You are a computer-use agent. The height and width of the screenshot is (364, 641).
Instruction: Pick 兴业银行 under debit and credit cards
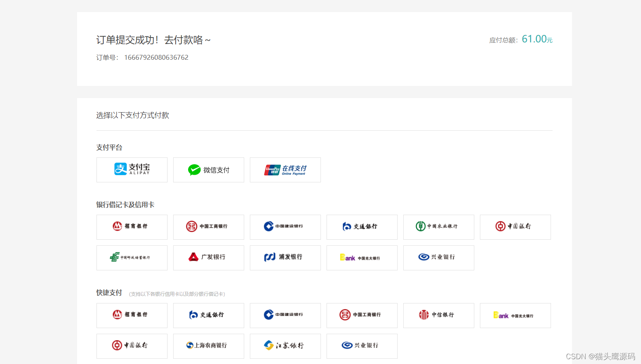pyautogui.click(x=439, y=258)
